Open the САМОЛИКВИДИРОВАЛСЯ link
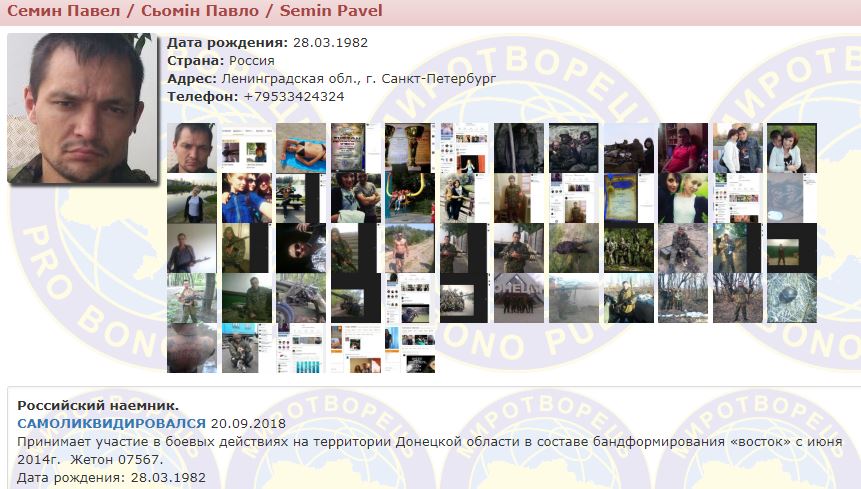861x489 pixels. click(x=111, y=424)
